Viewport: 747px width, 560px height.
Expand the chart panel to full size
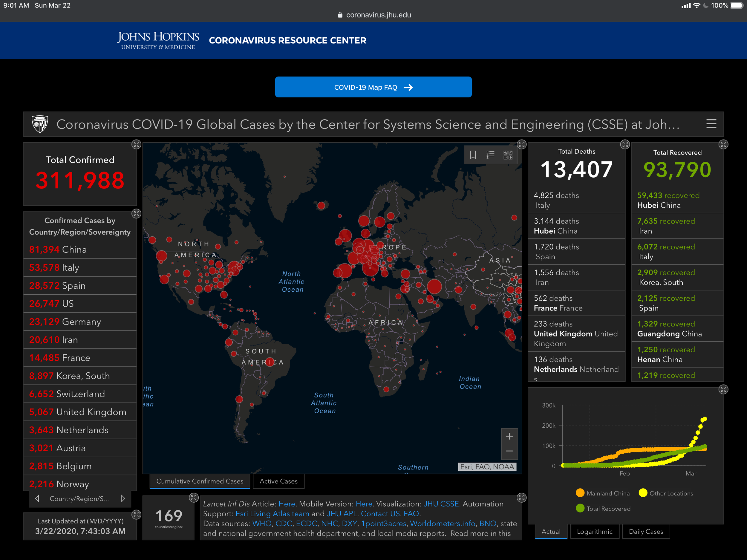click(723, 389)
